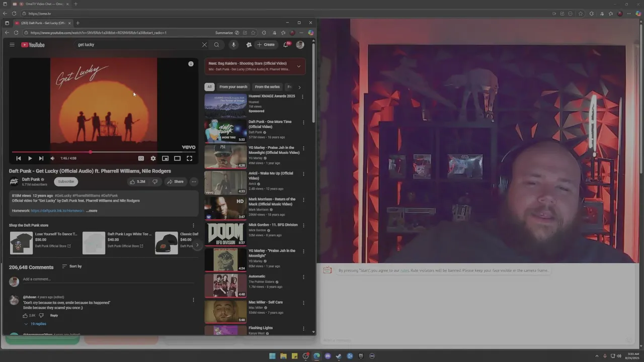Open the YouTube hamburger guide menu
The image size is (644, 362).
tap(12, 45)
